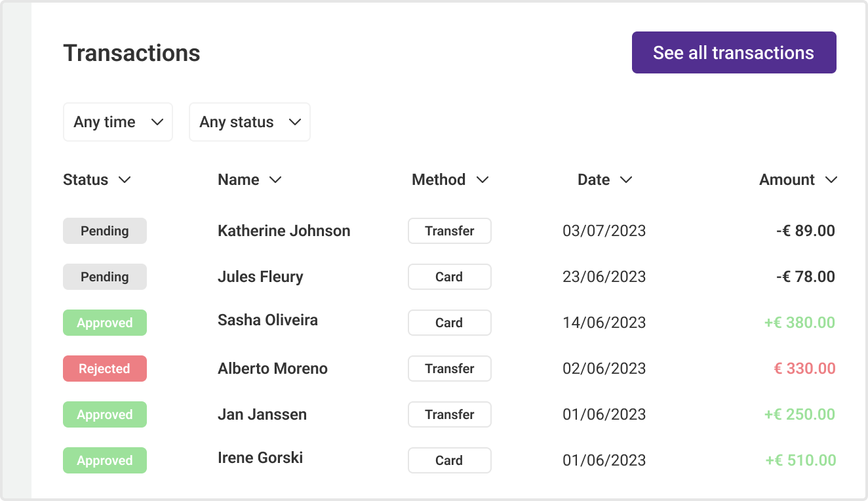Click Jan Janssen's Approved status badge
The width and height of the screenshot is (868, 501).
coord(105,414)
